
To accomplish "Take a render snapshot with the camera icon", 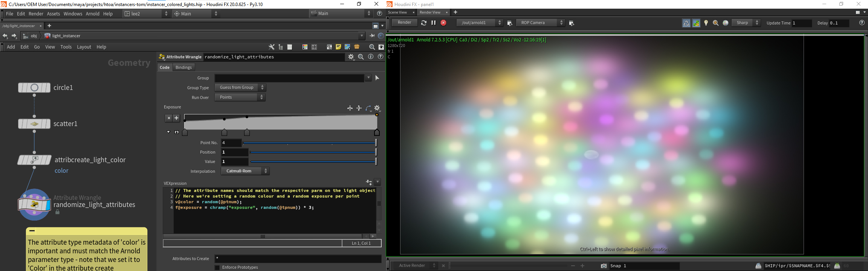I will coord(604,266).
